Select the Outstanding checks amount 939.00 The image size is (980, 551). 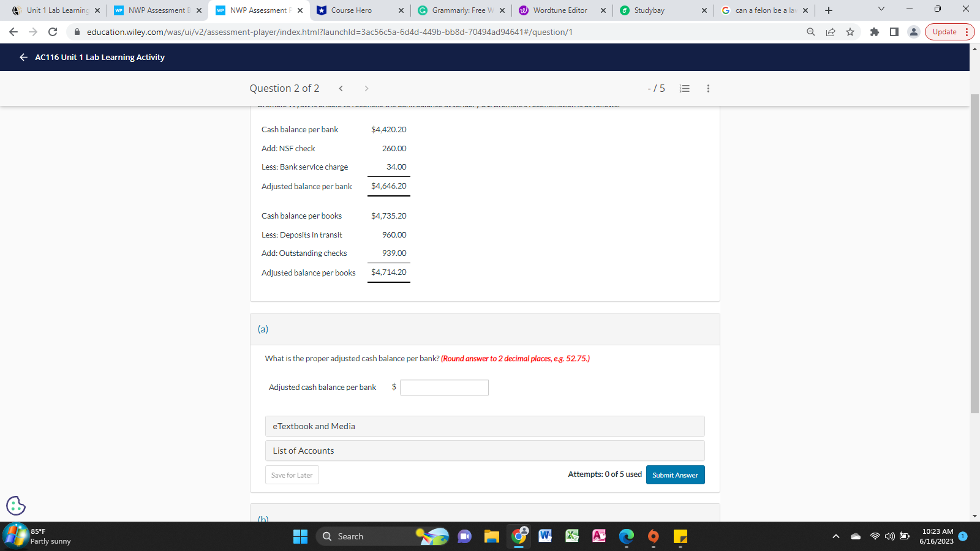coord(394,253)
